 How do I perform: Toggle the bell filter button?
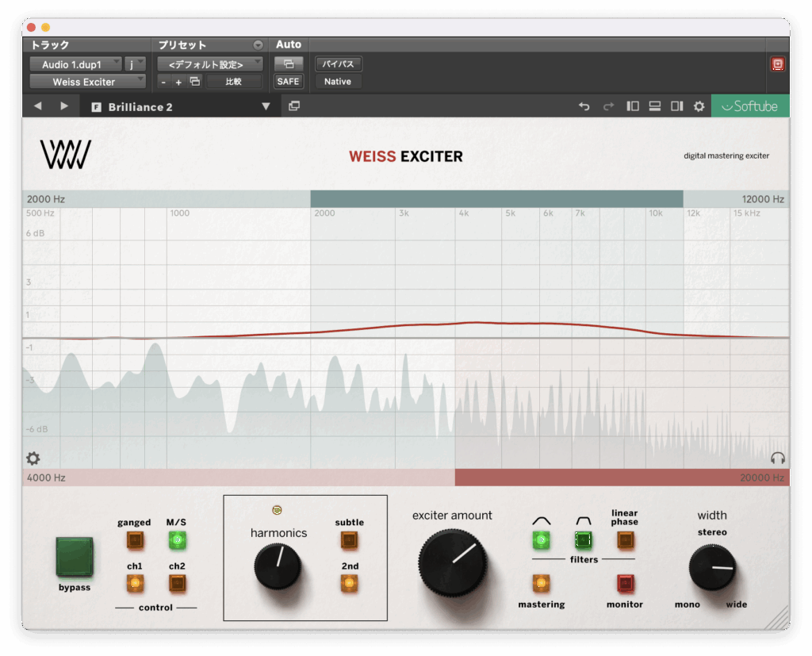click(541, 540)
